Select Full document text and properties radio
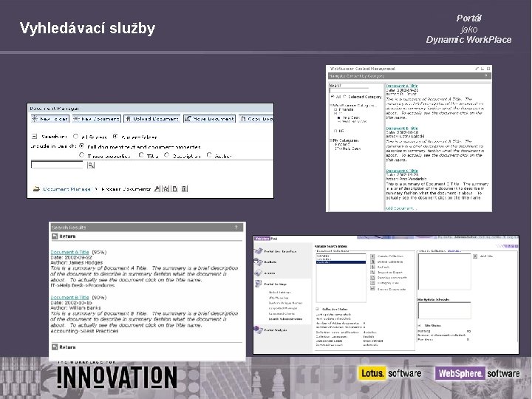 point(81,146)
